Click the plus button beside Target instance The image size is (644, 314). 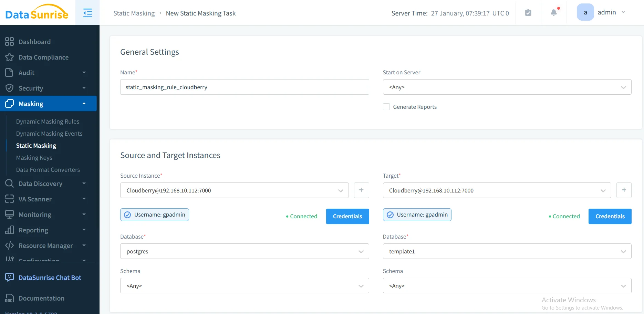624,190
